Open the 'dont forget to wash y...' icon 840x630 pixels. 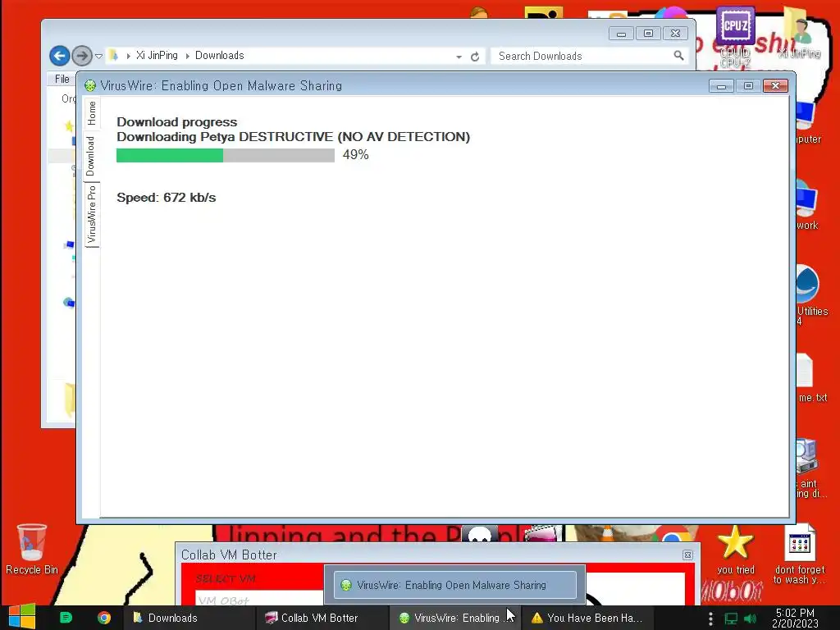[799, 554]
